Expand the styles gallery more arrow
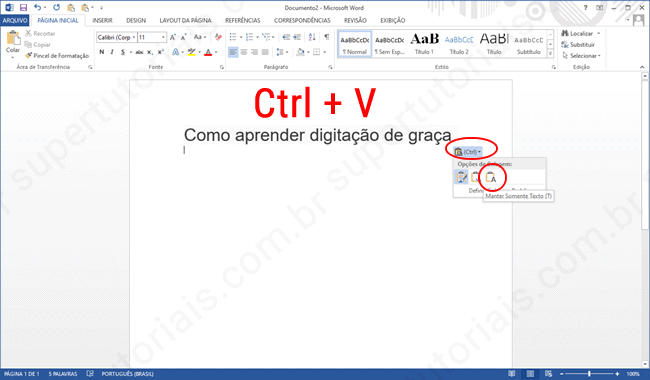 coord(551,53)
